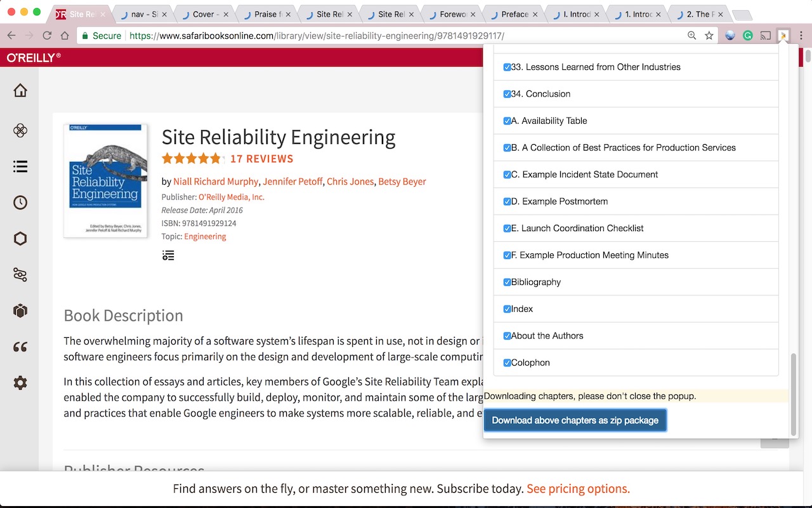Open the 'See pricing options' link
The height and width of the screenshot is (508, 812).
[x=578, y=489]
